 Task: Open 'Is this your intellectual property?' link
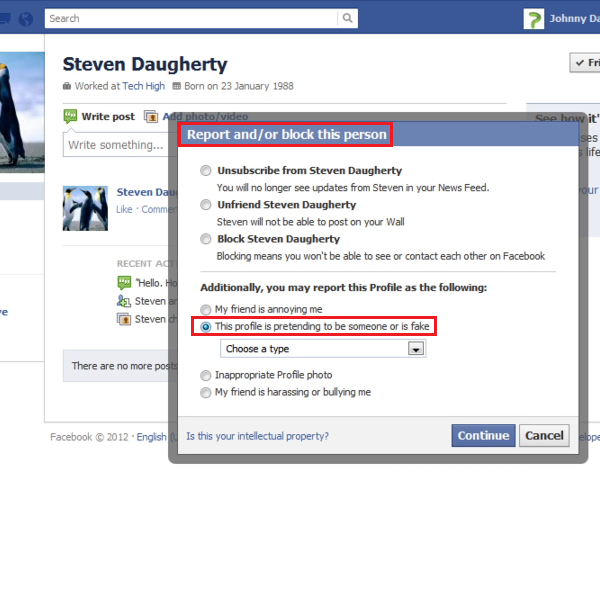(257, 436)
